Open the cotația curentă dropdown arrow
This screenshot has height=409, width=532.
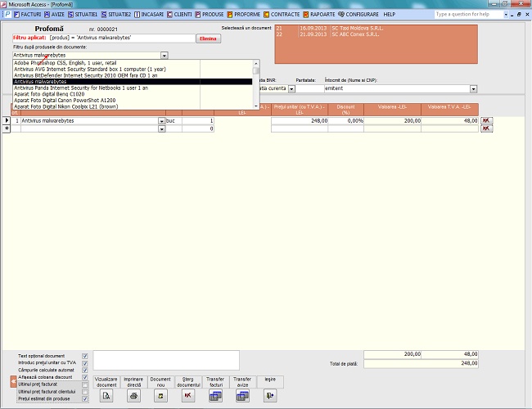[x=291, y=89]
